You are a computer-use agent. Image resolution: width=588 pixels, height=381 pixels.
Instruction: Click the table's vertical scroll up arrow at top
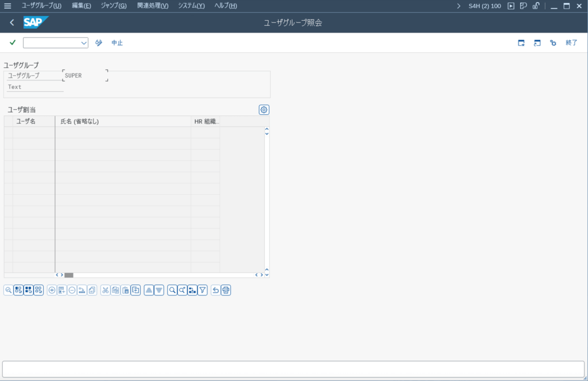tap(266, 129)
